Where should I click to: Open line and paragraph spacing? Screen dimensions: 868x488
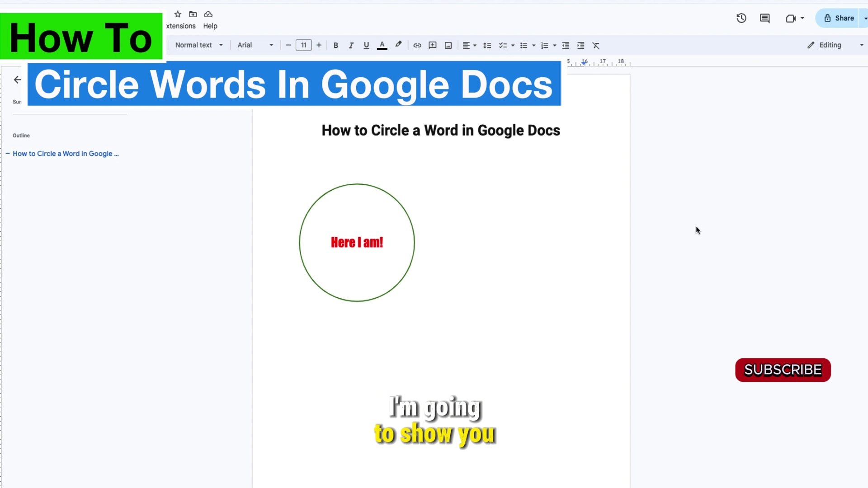487,45
